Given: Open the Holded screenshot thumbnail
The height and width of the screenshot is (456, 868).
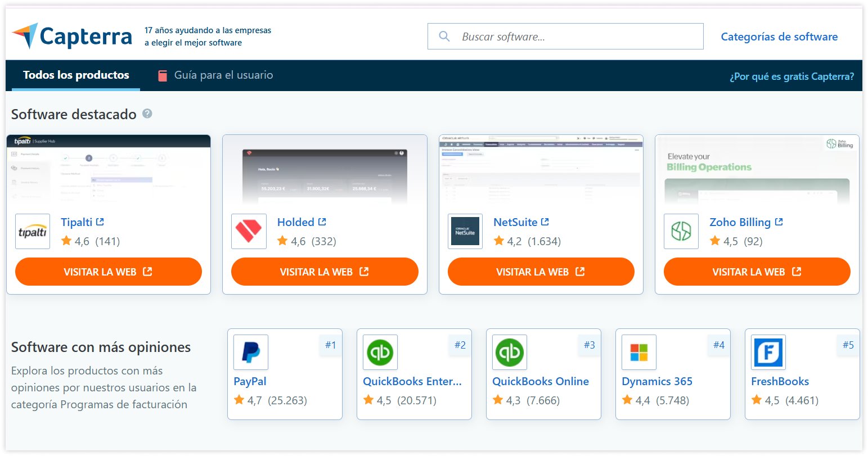Looking at the screenshot, I should coord(325,169).
